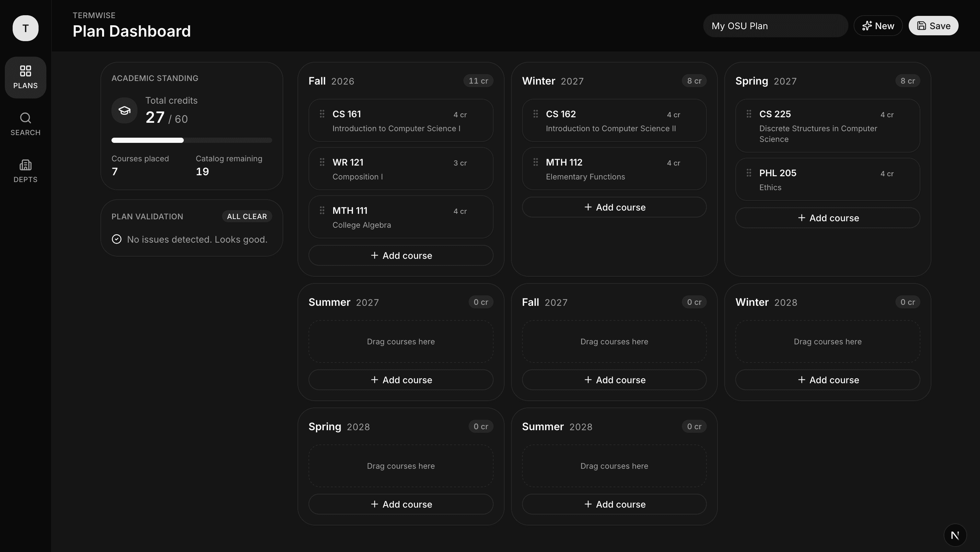Add a course to Fall 2027
This screenshot has height=552, width=980.
(614, 380)
